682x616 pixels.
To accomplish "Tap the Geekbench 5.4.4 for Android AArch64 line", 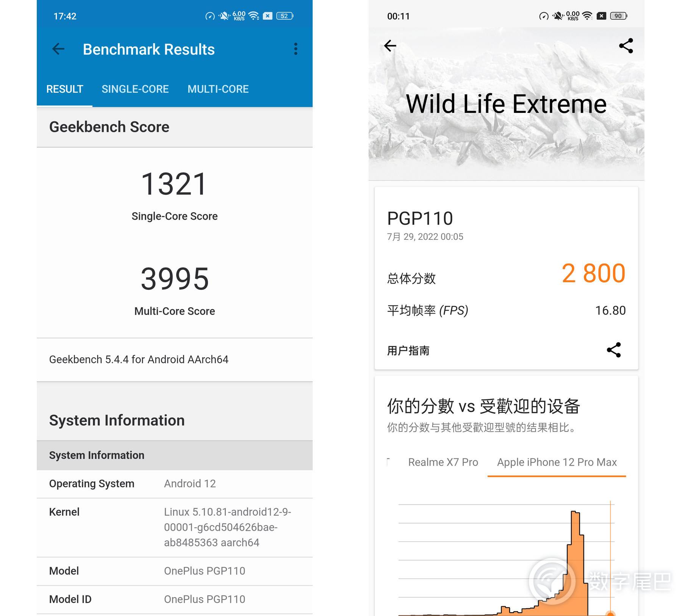I will 139,360.
